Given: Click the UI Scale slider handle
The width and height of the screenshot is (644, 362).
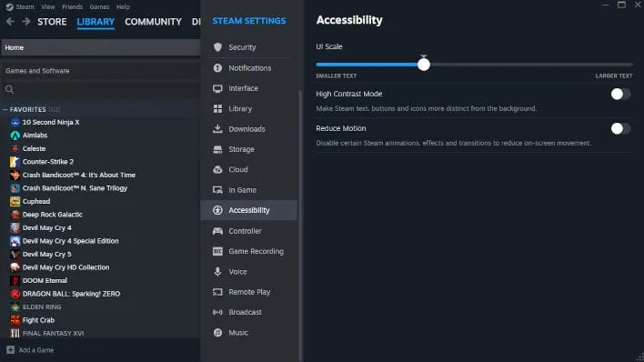Looking at the screenshot, I should [x=424, y=65].
